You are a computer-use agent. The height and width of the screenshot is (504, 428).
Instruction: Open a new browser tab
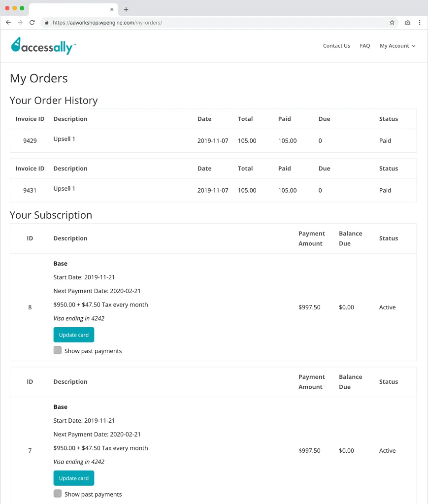coord(126,9)
